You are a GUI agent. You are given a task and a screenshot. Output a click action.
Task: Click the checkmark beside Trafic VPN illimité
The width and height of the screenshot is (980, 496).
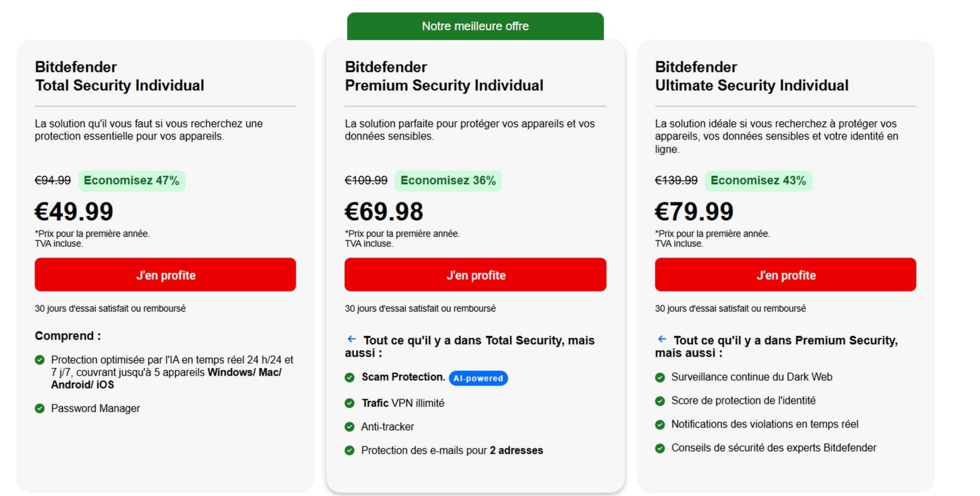350,403
